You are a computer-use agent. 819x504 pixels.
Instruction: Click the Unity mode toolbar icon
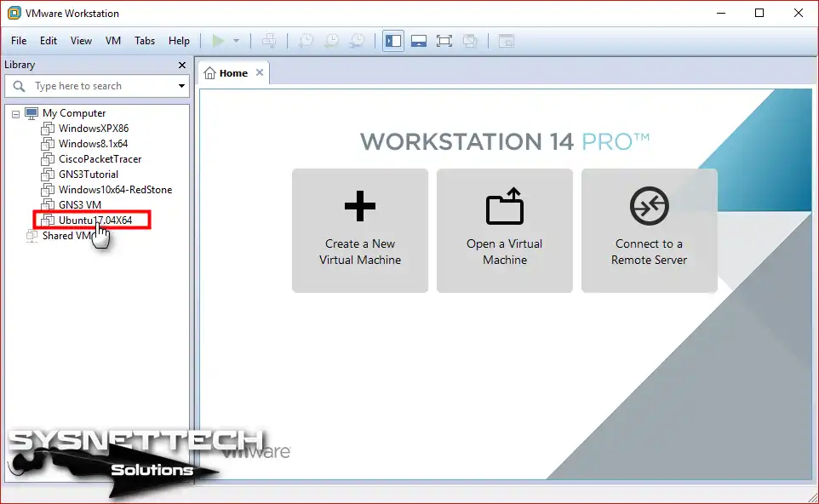click(470, 41)
